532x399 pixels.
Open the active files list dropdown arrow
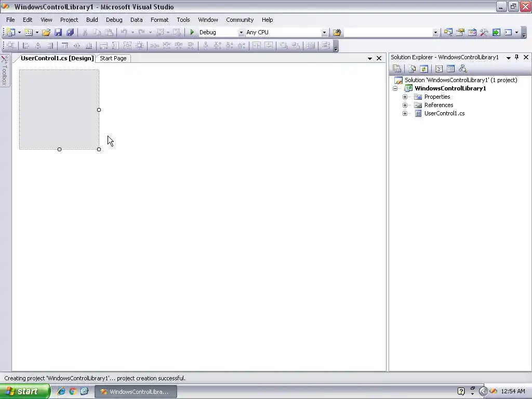coord(370,58)
